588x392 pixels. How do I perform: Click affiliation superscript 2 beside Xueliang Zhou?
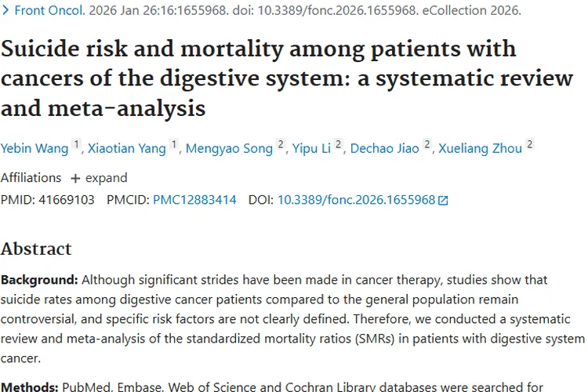click(530, 145)
